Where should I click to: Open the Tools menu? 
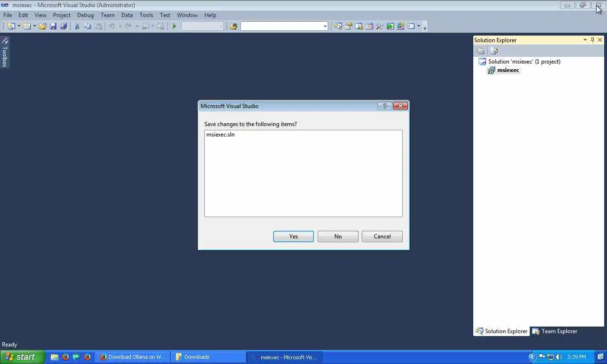click(146, 15)
